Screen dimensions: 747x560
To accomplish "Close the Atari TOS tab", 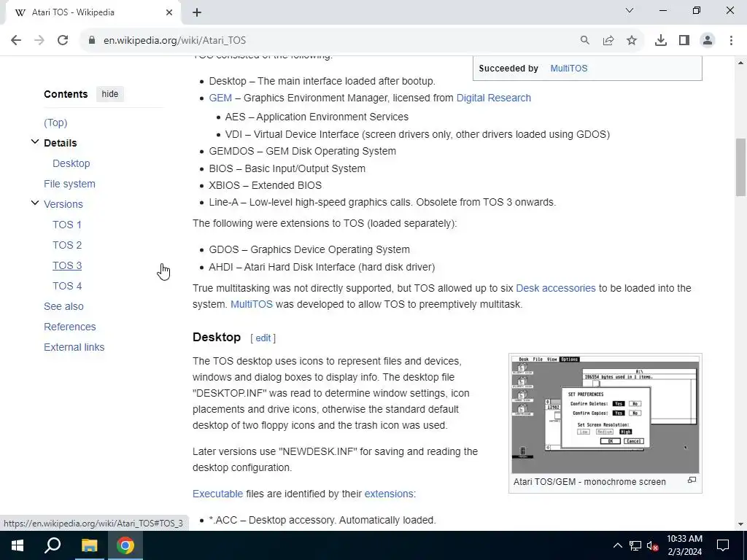I will click(169, 12).
